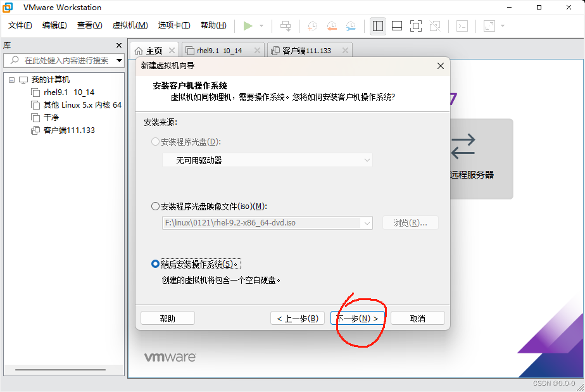585x392 pixels.
Task: Click the 取消 cancel button
Action: [x=417, y=319]
